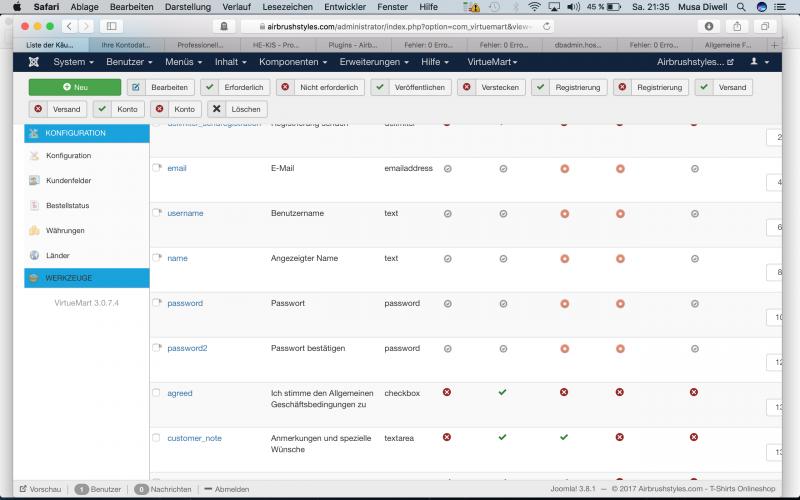This screenshot has width=800, height=500.
Task: Toggle the first green check of customer_note
Action: point(502,437)
